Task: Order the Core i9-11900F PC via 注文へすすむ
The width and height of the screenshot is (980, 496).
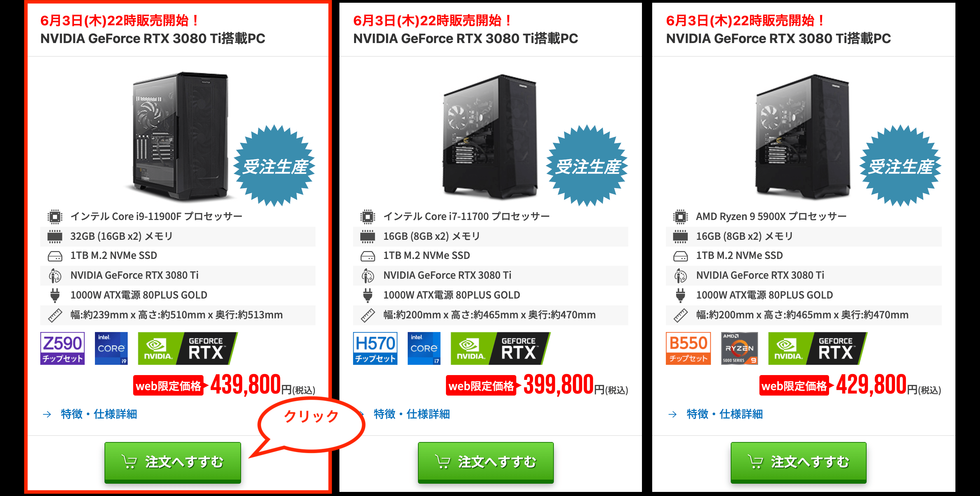Action: tap(173, 462)
